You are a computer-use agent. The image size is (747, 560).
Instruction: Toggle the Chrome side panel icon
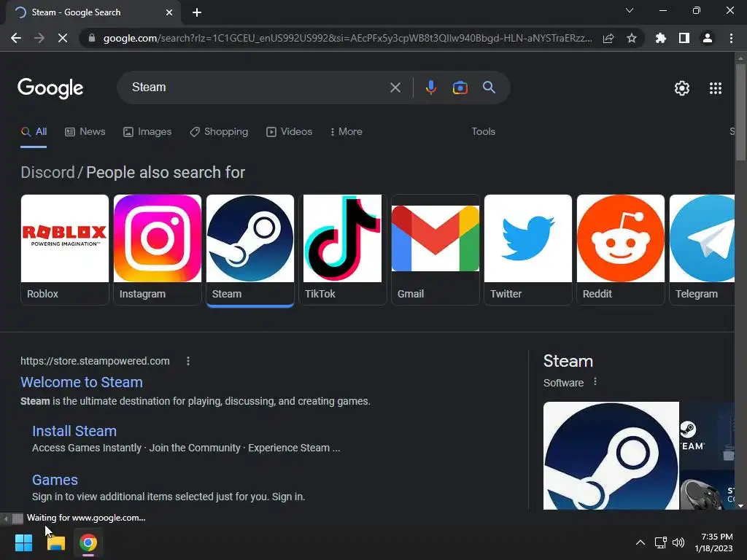coord(684,38)
